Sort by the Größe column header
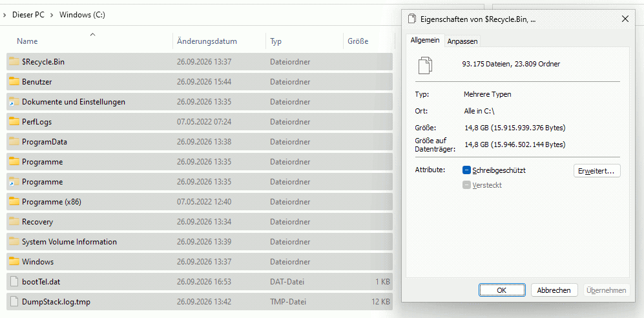This screenshot has height=318, width=644. click(358, 41)
